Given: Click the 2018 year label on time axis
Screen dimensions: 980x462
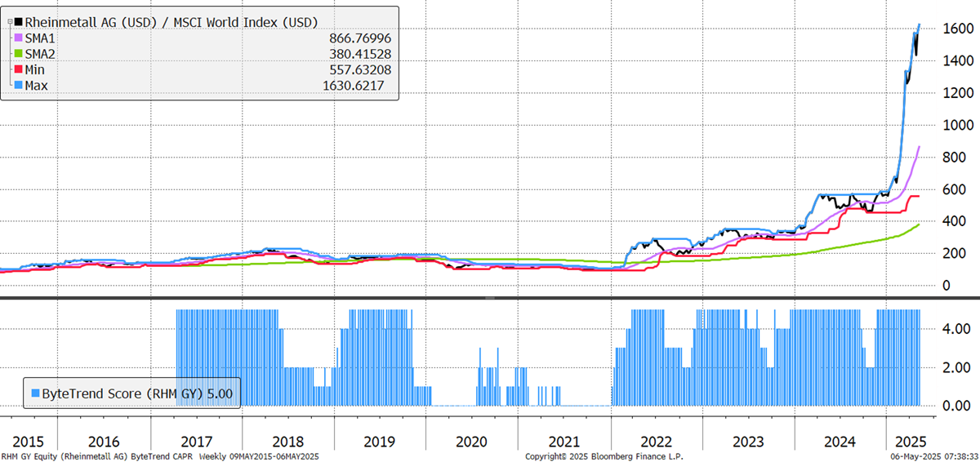Looking at the screenshot, I should coord(288,442).
